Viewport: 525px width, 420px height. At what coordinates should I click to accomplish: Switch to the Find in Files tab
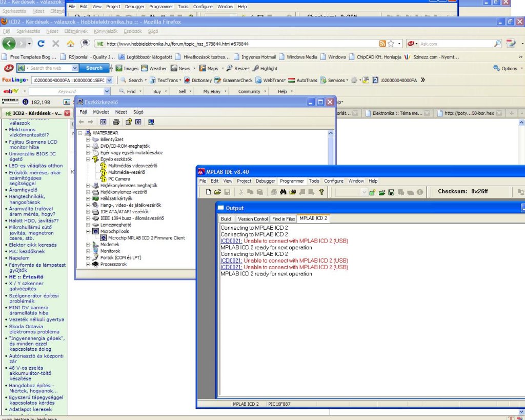coord(284,218)
